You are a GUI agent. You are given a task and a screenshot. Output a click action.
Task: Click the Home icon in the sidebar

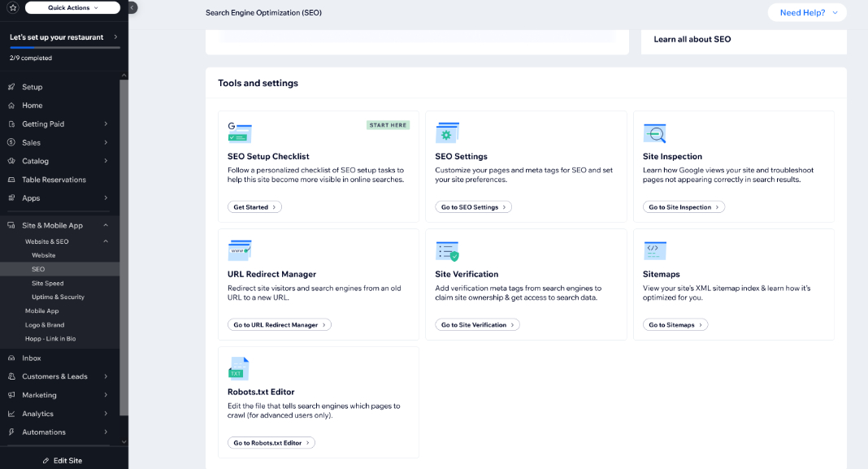coord(10,105)
